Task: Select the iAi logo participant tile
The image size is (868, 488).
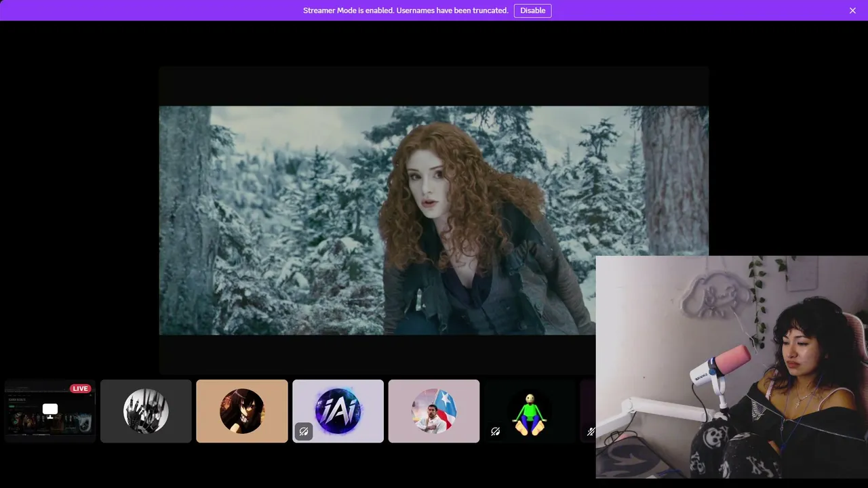Action: point(338,411)
